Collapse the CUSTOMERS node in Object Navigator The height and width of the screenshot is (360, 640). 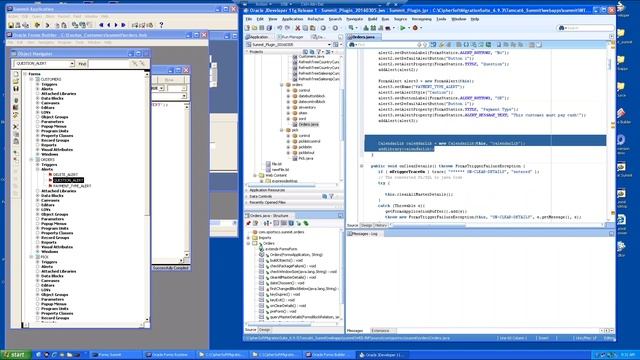pos(31,79)
